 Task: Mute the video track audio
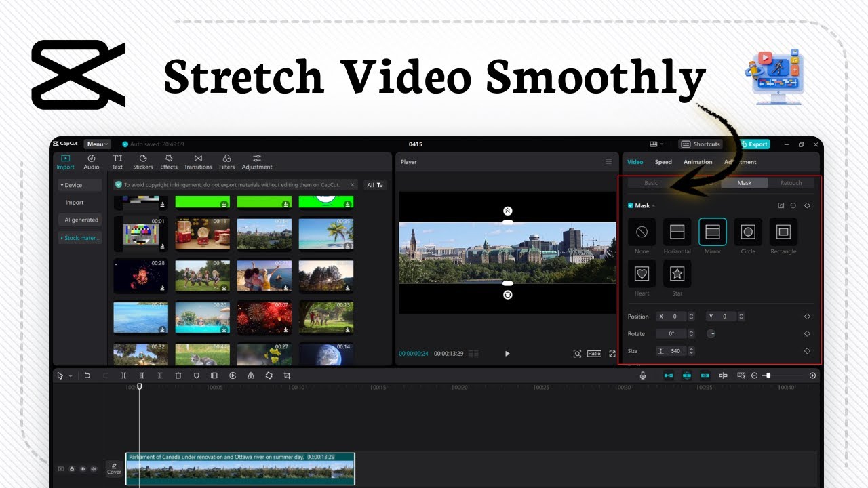tap(94, 469)
